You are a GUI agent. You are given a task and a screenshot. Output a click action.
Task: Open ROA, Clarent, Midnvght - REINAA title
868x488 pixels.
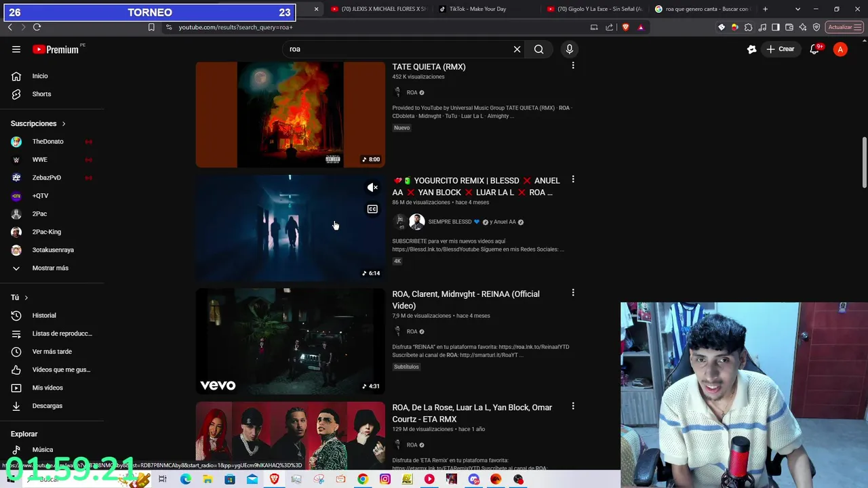pyautogui.click(x=466, y=300)
